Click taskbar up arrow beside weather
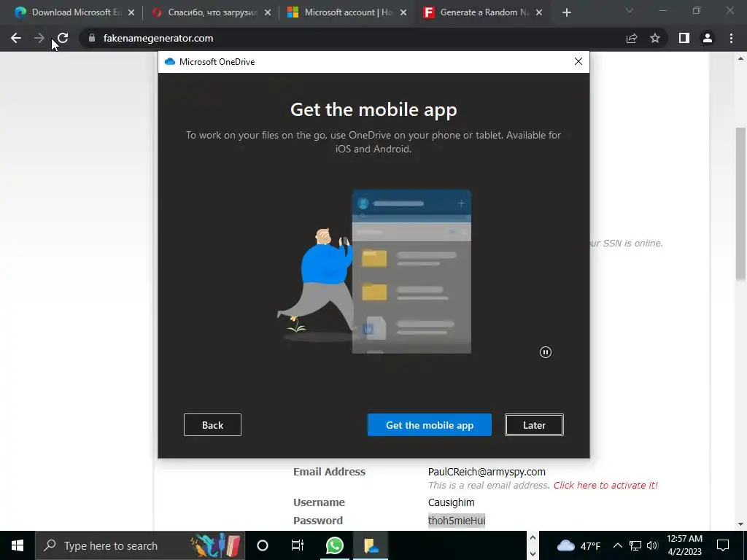Screen dimensions: 747x560 point(533,537)
